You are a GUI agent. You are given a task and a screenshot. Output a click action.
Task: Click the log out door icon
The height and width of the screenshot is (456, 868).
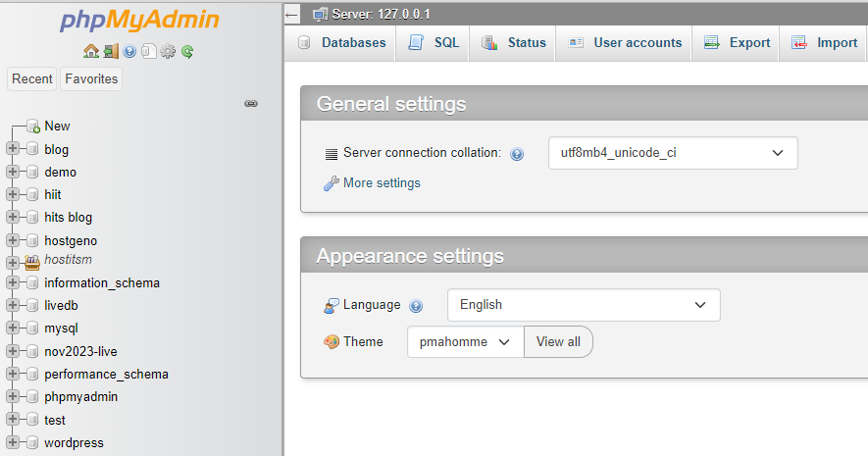(111, 51)
